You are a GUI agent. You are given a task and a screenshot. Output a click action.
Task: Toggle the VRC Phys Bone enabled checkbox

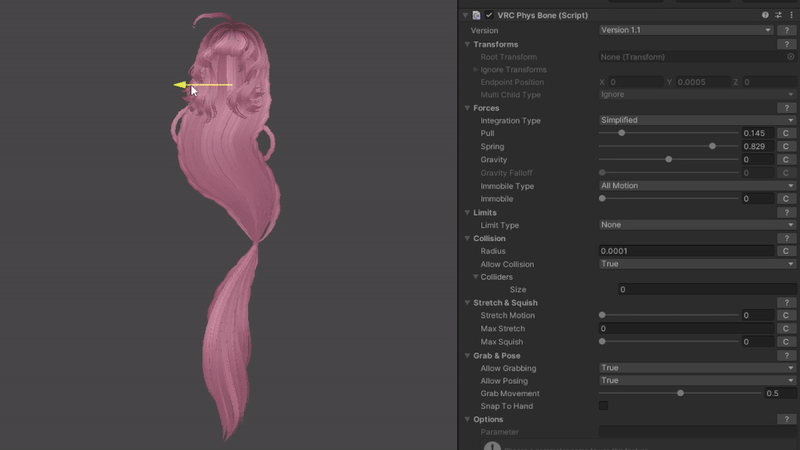[489, 15]
